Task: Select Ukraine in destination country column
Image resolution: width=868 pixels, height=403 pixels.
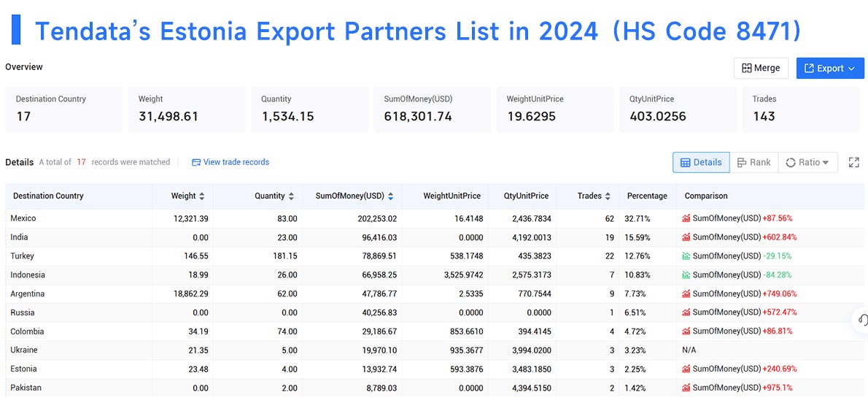Action: click(24, 351)
